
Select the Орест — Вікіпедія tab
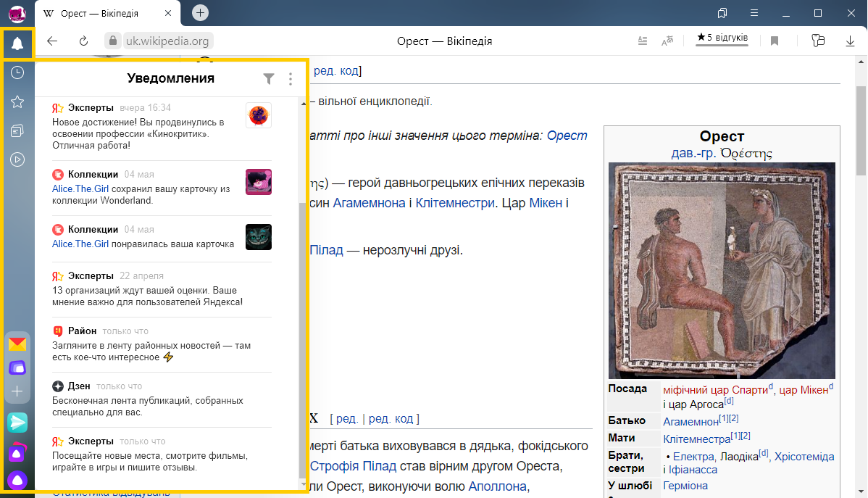pos(108,13)
